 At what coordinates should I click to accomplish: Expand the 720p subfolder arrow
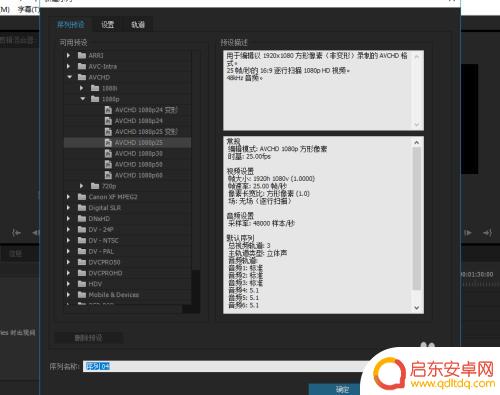[82, 186]
